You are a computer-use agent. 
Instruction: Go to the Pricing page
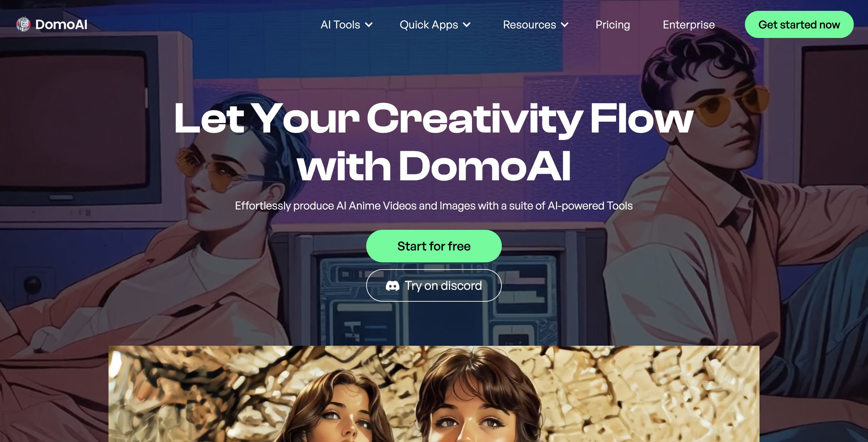[x=613, y=25]
